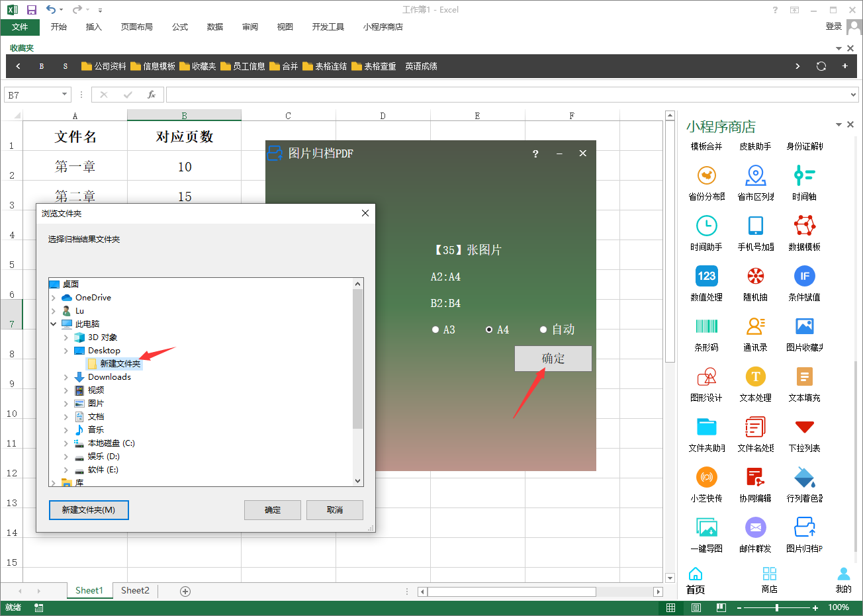Click 新建文件夹(M) button
This screenshot has width=863, height=616.
89,510
